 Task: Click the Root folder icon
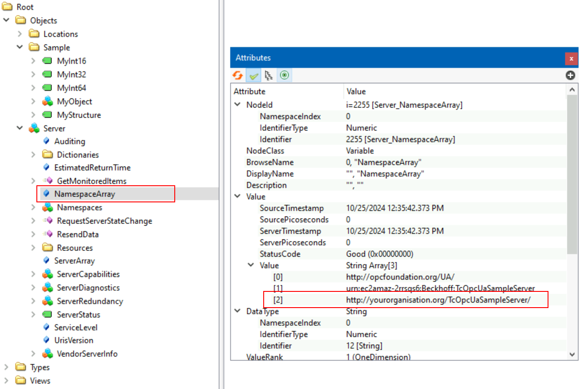click(7, 7)
